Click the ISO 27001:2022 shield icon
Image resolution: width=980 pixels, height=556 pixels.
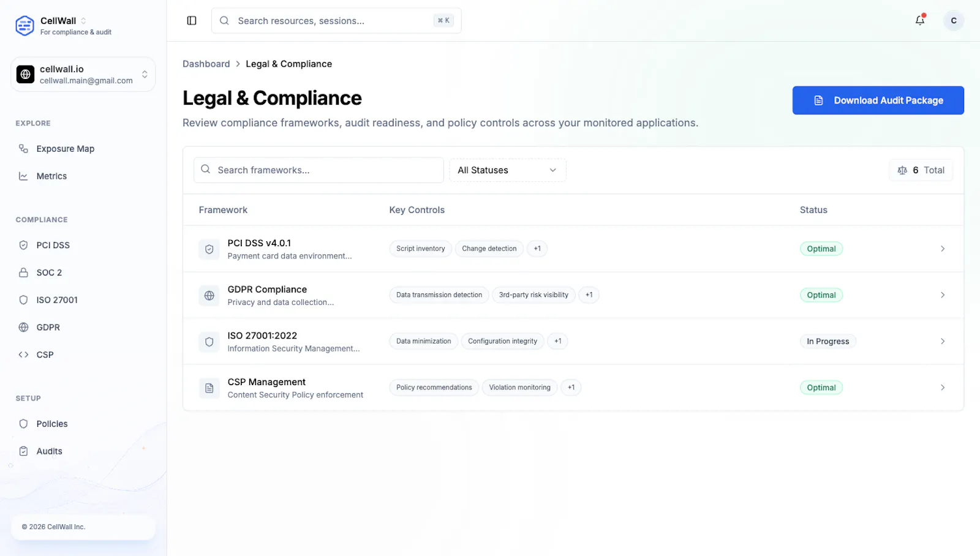(x=209, y=342)
